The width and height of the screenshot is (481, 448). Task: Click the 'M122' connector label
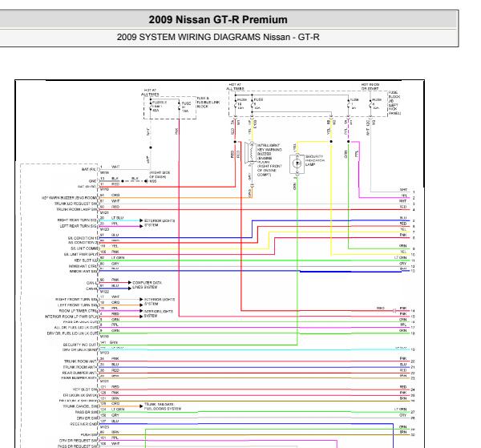[x=104, y=292]
